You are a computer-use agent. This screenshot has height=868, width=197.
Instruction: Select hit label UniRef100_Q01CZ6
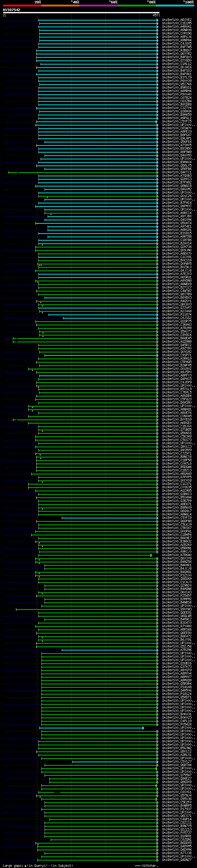177,196
